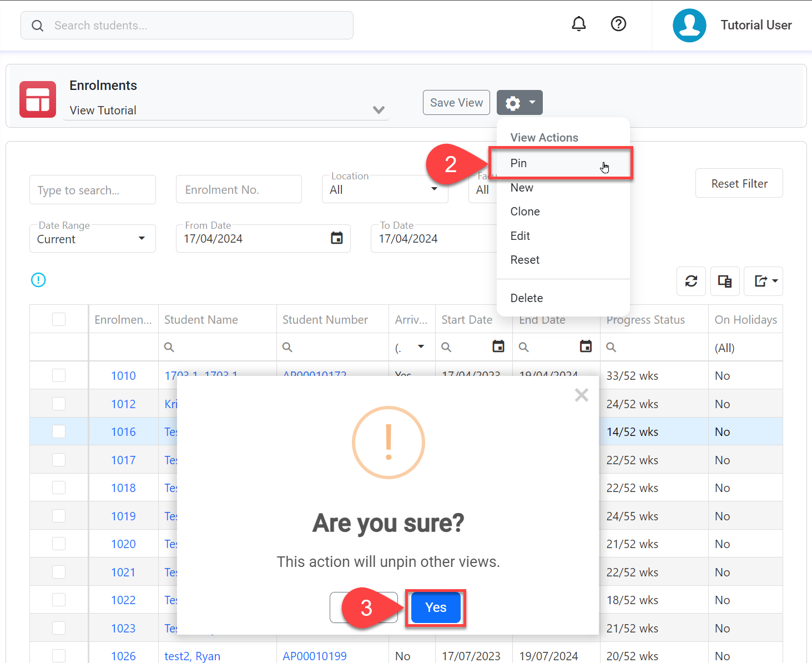This screenshot has height=663, width=812.
Task: Tick the checkbox for enrolment 1018
Action: [59, 488]
